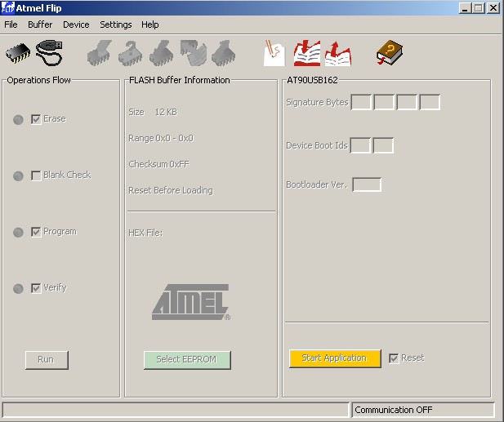Open the File menu
This screenshot has height=422, width=504.
11,24
